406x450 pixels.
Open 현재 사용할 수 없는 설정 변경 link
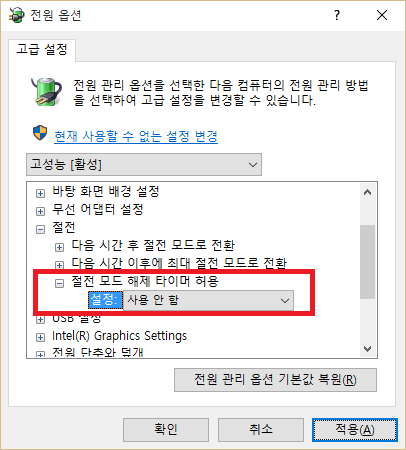coord(136,136)
